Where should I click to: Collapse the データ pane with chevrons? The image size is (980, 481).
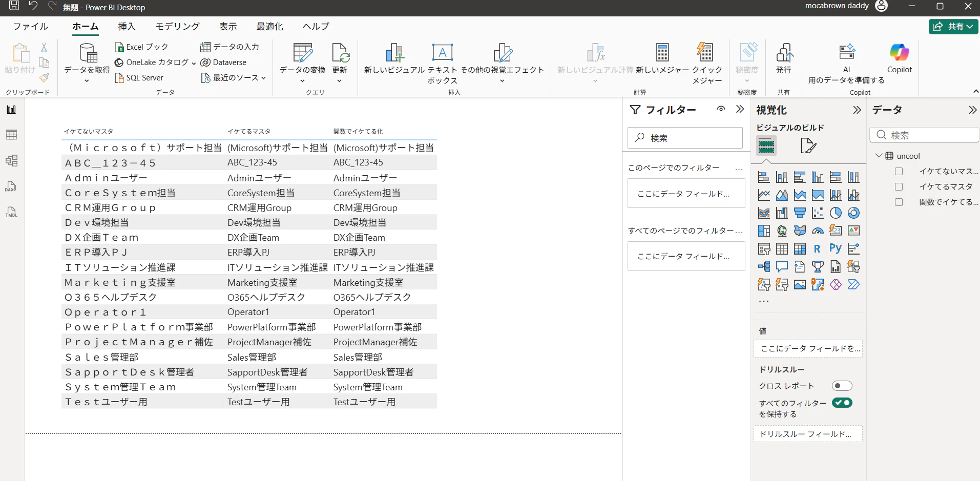tap(972, 110)
